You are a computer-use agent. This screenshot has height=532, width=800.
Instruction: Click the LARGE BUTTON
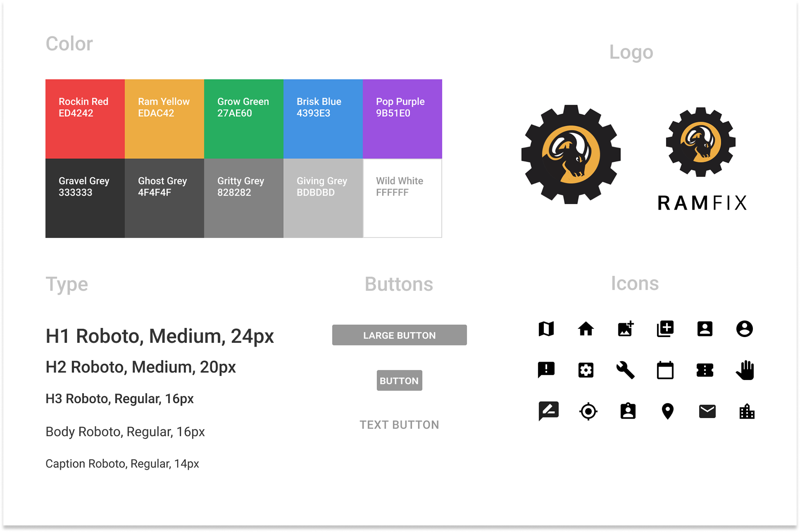(x=399, y=335)
